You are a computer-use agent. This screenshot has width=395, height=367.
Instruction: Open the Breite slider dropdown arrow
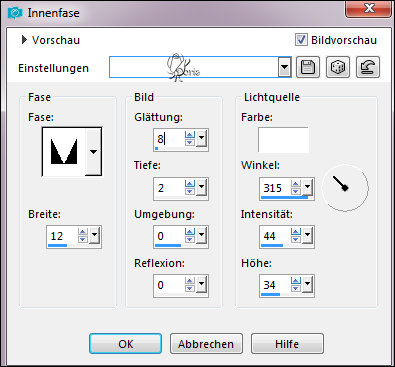pos(95,235)
